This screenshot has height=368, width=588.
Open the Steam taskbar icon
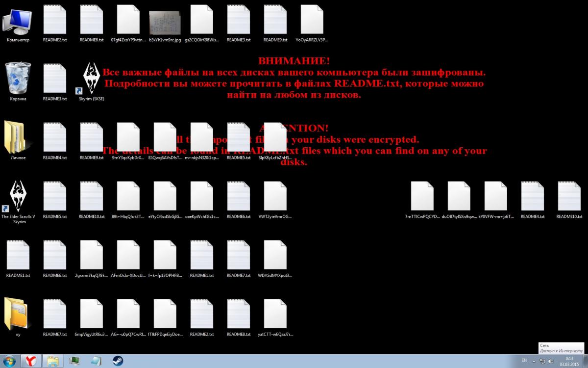click(118, 361)
